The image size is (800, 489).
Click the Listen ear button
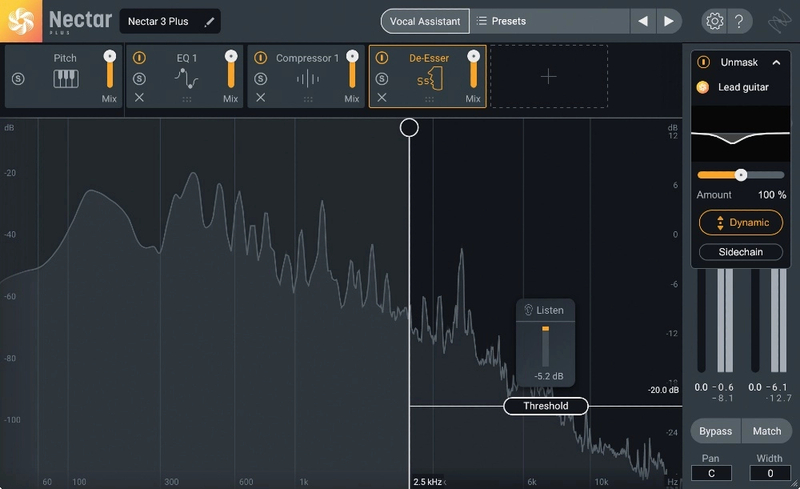coord(545,310)
